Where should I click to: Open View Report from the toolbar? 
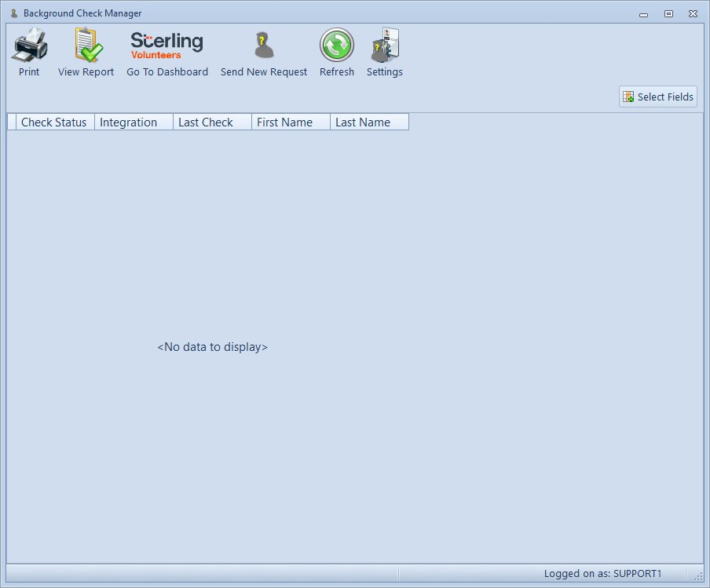pyautogui.click(x=86, y=46)
